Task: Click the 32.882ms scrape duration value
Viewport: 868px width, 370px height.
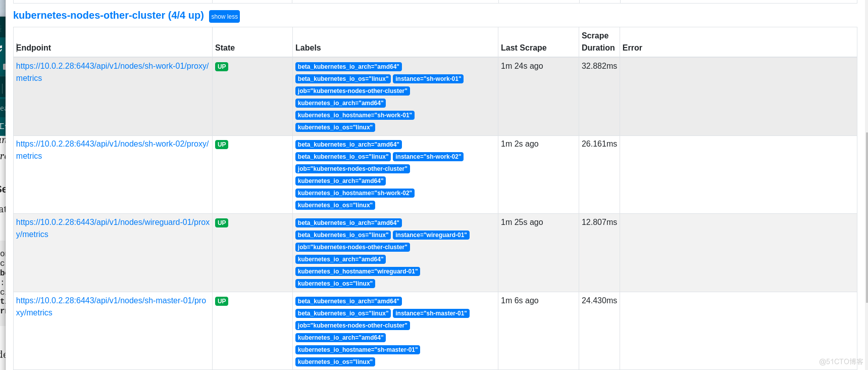Action: 599,66
